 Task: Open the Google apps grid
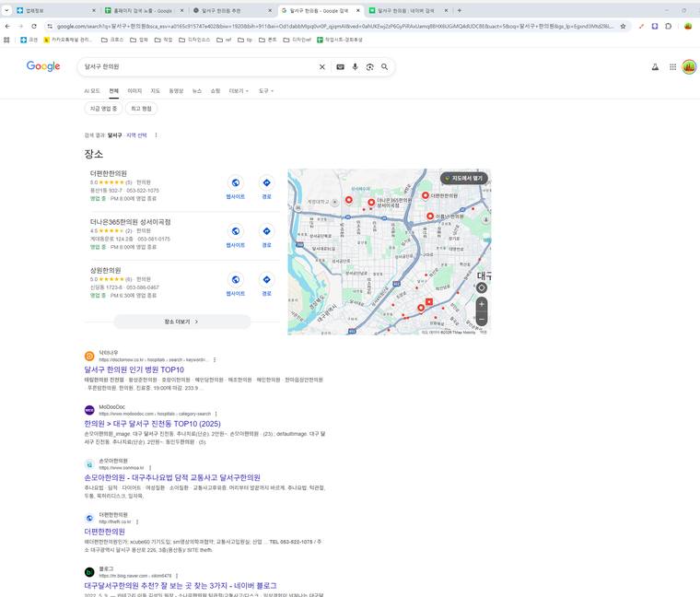[672, 67]
